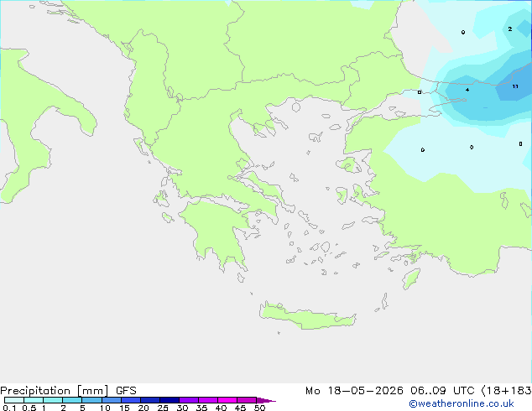Open the weatheronline.co.uk copyright link
Viewport: 532px width, 411px height.
point(461,403)
